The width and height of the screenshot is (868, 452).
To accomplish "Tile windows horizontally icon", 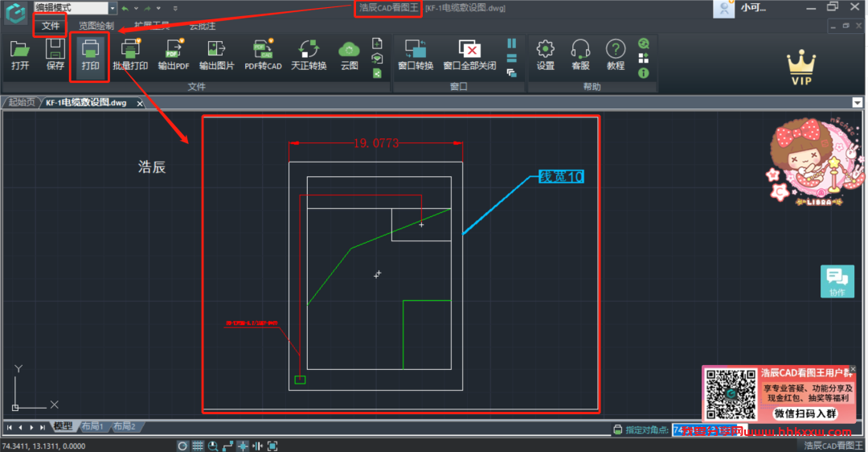I will point(511,58).
